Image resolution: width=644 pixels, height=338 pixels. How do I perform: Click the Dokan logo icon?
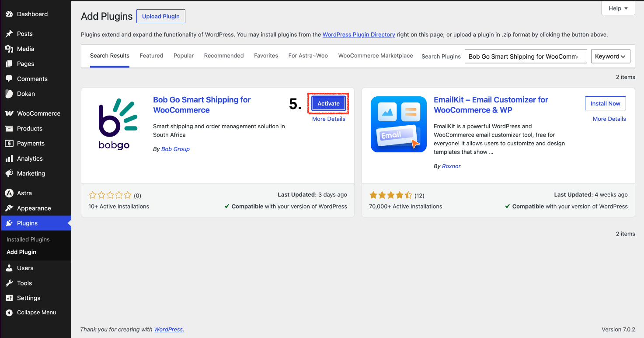tap(9, 94)
